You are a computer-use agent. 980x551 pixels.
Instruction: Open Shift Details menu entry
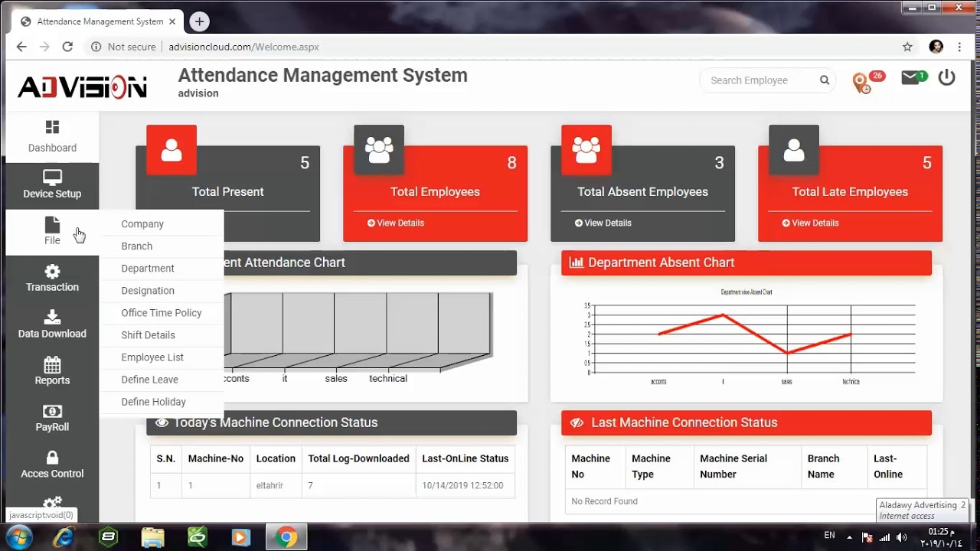coord(148,335)
